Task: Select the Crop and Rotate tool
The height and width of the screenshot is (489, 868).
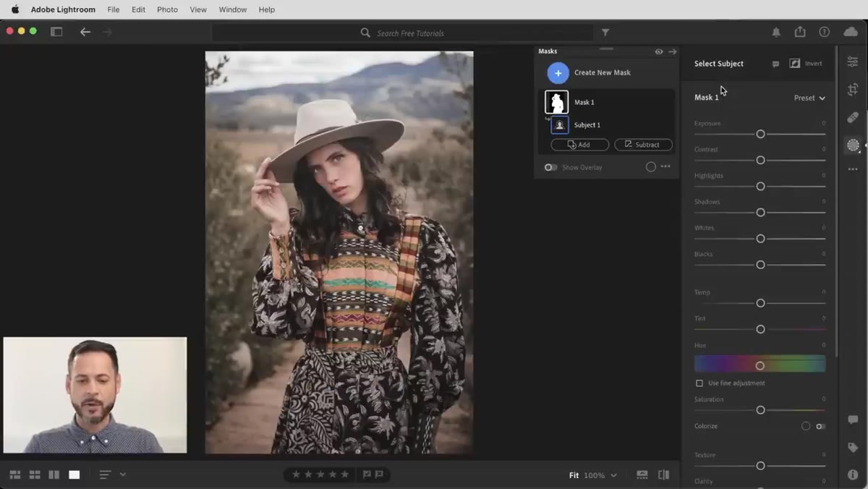Action: [853, 90]
